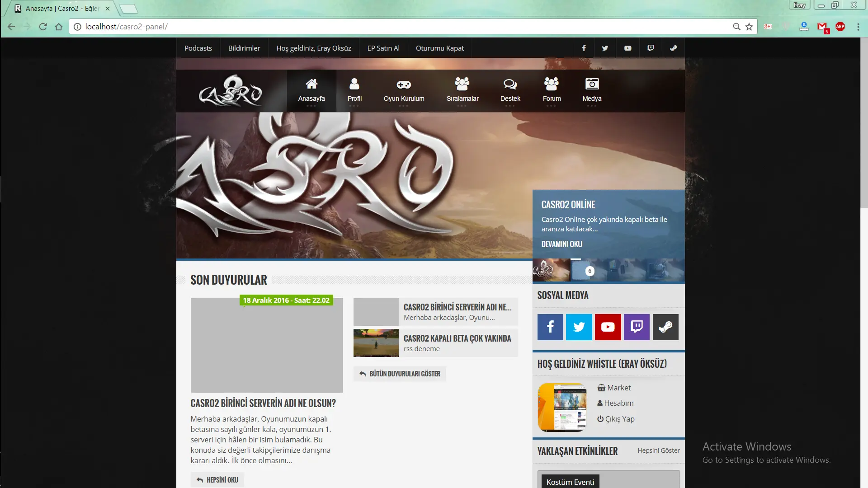Open CASRO2 KAPALI BETA ÇOK YAKINDA announcement

[457, 338]
